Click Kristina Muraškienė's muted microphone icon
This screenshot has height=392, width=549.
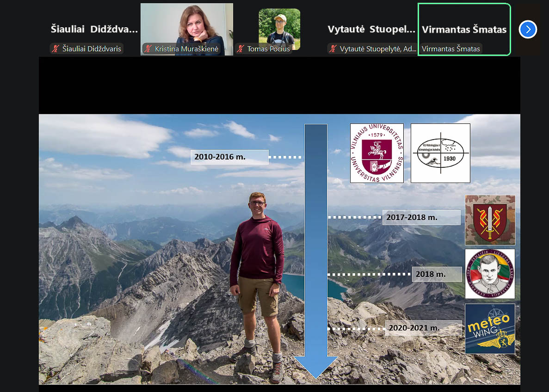pos(148,49)
